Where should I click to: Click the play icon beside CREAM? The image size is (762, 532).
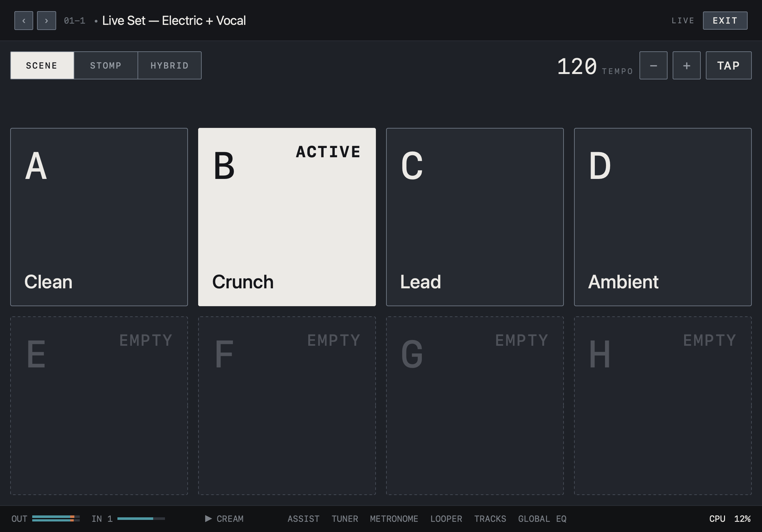208,518
